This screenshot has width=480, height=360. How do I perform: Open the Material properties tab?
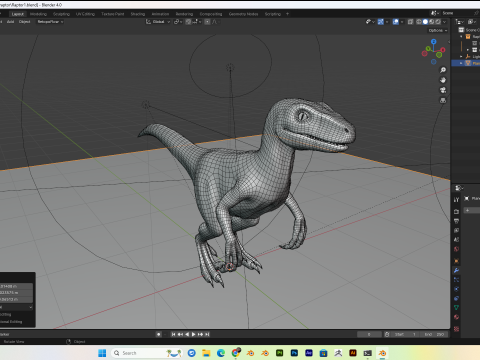click(456, 317)
